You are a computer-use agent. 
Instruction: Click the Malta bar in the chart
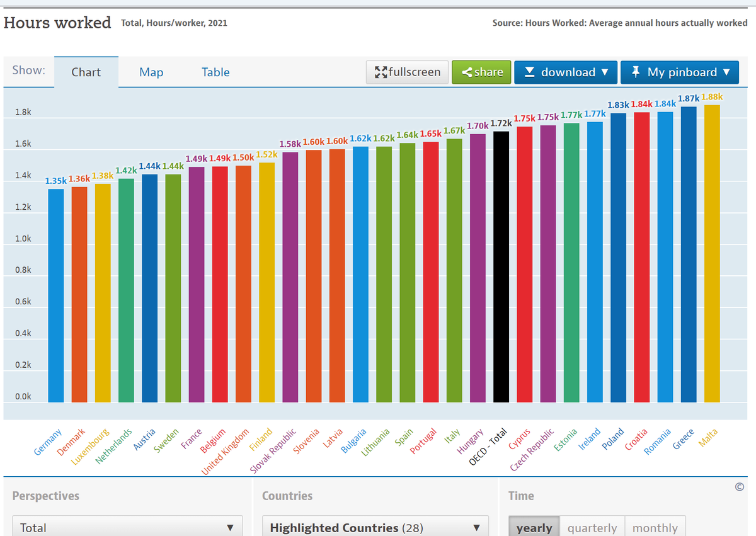pyautogui.click(x=712, y=253)
